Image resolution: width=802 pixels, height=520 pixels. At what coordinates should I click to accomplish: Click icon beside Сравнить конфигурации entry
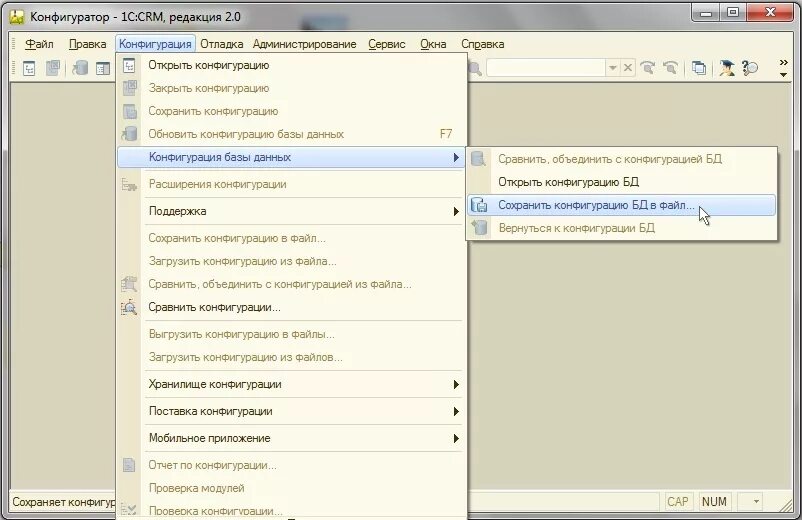pyautogui.click(x=129, y=307)
